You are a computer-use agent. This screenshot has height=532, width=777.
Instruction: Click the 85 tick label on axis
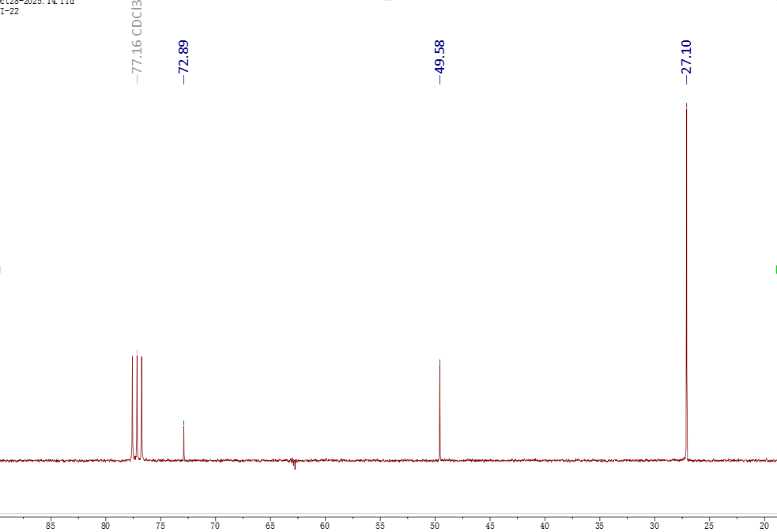(51, 525)
